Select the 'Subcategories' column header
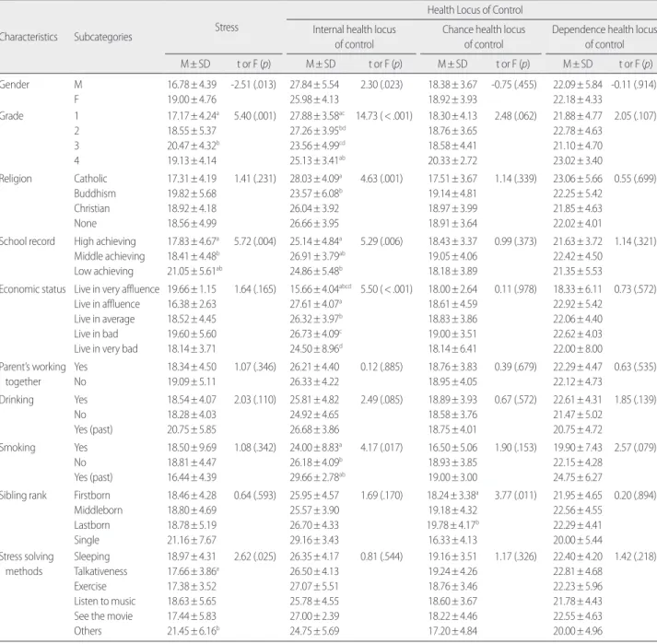Screen dimensions: 657x644 (x=103, y=37)
